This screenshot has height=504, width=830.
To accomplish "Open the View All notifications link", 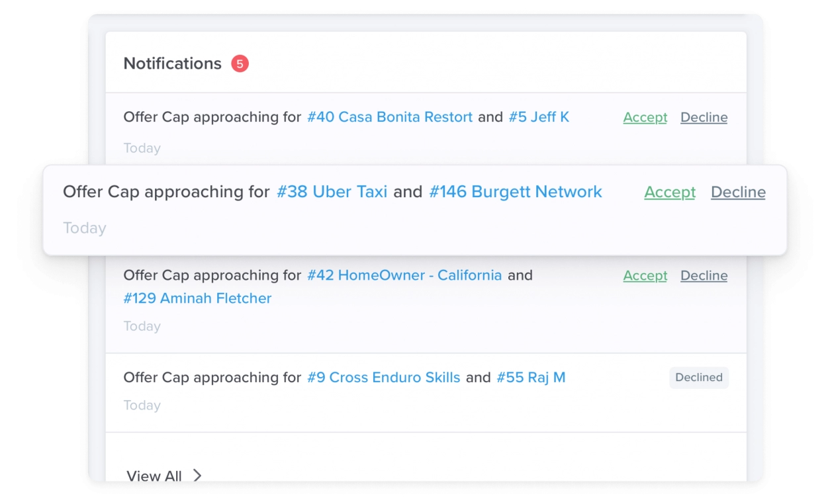I will 154,476.
